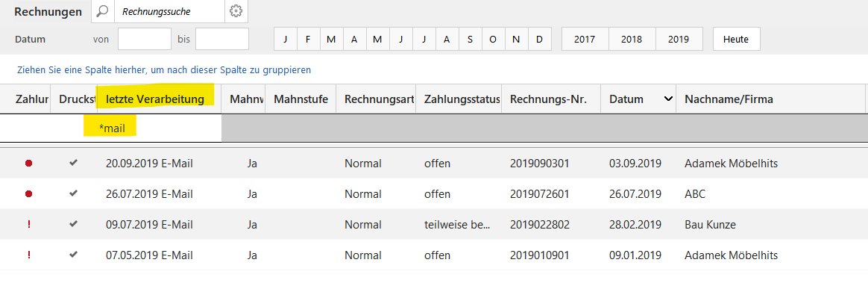The image size is (868, 292).
Task: Click print status checkmark for Adamek 20.09.2019
Action: [x=73, y=163]
